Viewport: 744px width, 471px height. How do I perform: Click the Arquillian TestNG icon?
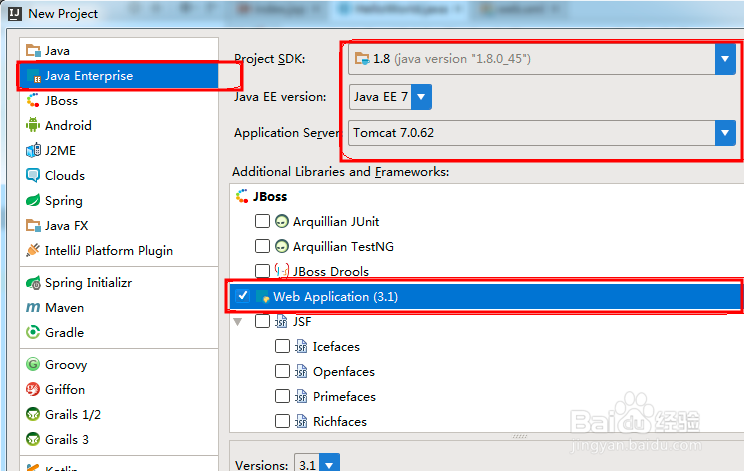pos(282,247)
